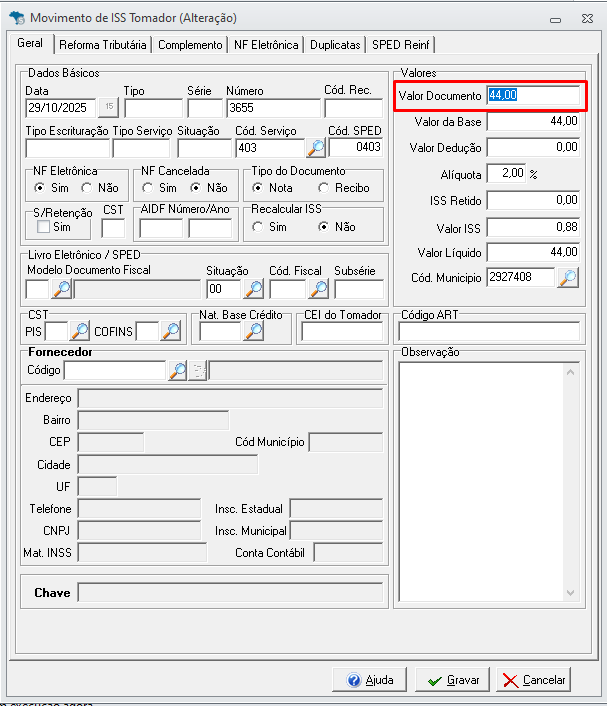Screen dimensions: 607x706
Task: Search Fornecedor code with magnifier icon
Action: point(178,371)
